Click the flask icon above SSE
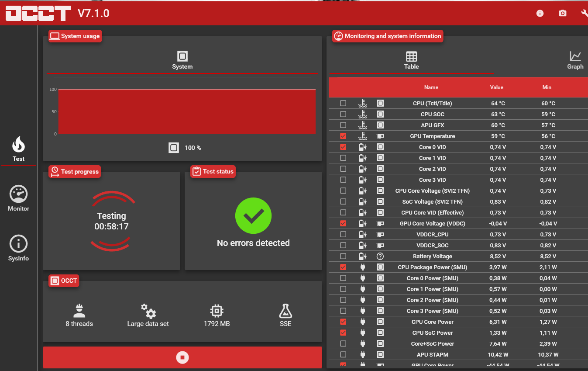 click(x=285, y=311)
